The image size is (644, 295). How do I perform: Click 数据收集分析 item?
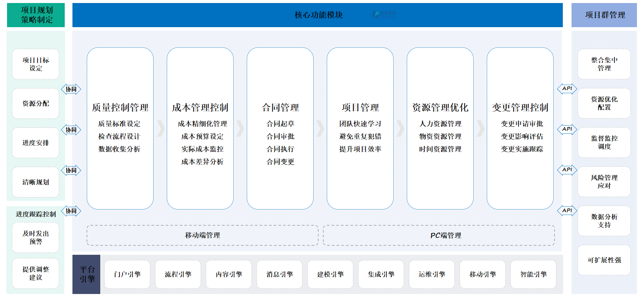tap(119, 149)
